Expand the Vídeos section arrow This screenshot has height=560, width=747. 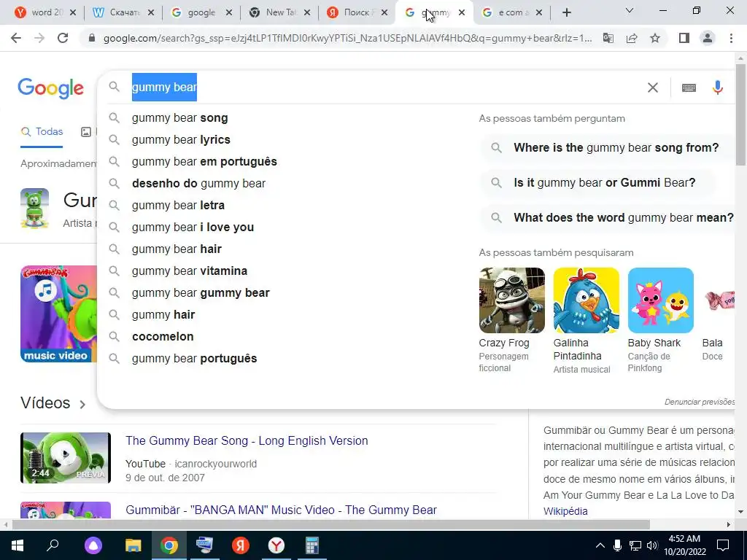coord(82,404)
